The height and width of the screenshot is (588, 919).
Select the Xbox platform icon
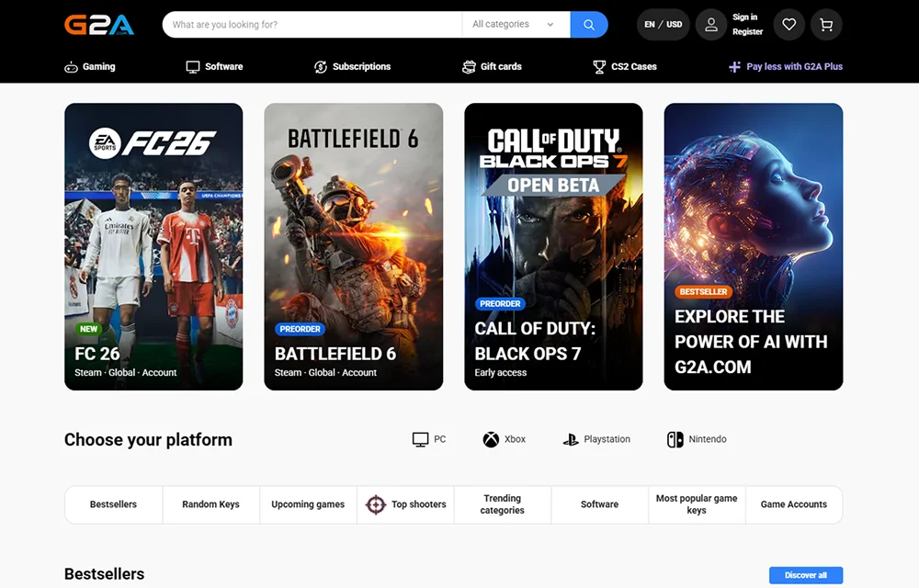(493, 439)
